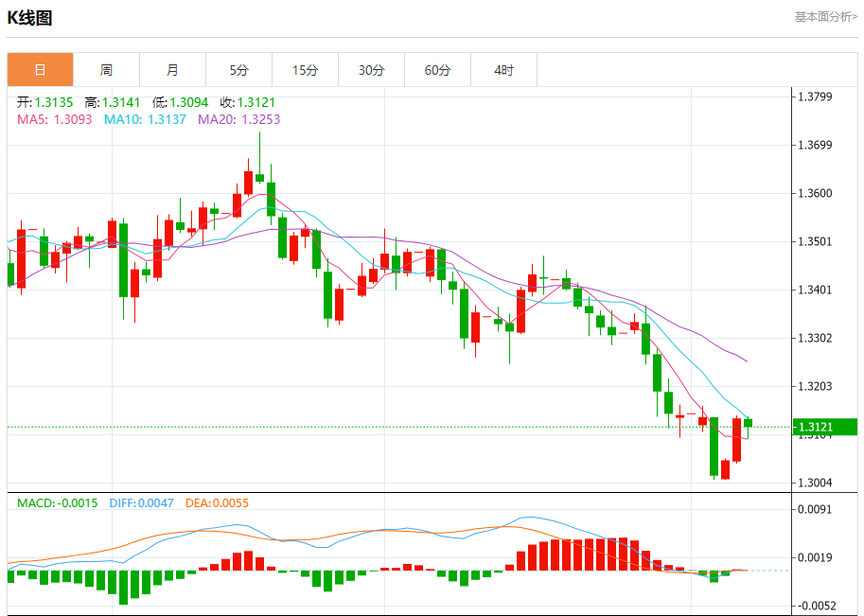Switch to the 月 monthly tab
This screenshot has height=616, width=864.
(172, 70)
